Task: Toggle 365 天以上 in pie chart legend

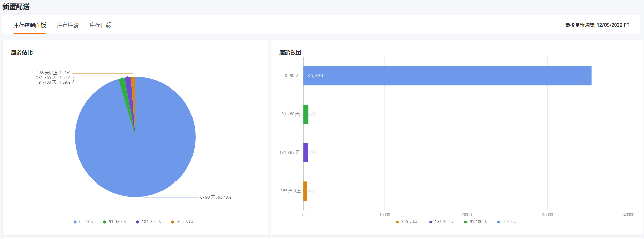Action: [x=184, y=222]
